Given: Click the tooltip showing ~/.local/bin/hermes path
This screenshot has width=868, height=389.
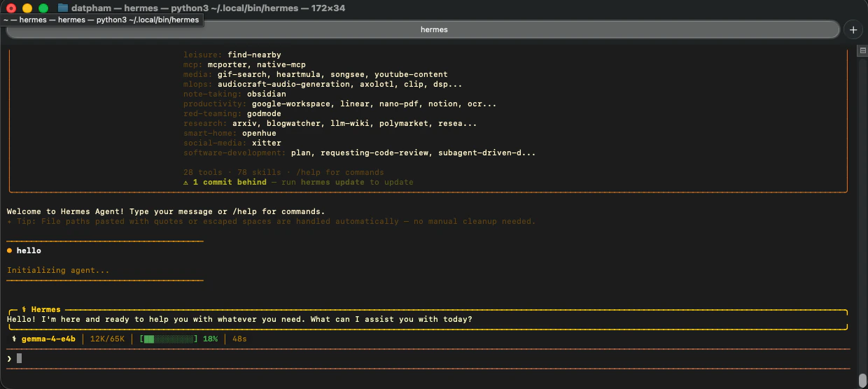Looking at the screenshot, I should [101, 20].
